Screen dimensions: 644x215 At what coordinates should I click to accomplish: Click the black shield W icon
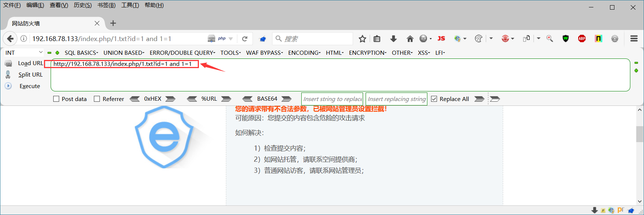(566, 38)
